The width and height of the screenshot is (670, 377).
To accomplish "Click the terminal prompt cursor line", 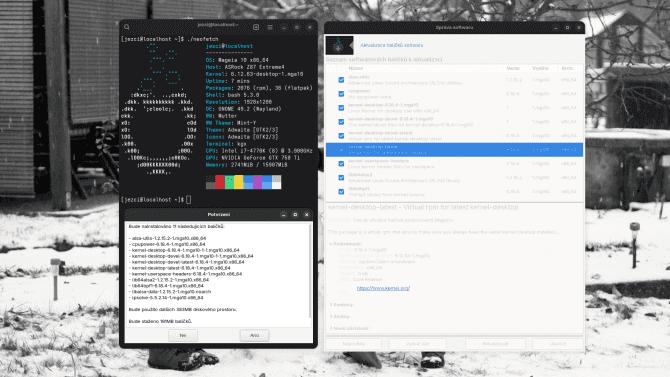I will (189, 200).
